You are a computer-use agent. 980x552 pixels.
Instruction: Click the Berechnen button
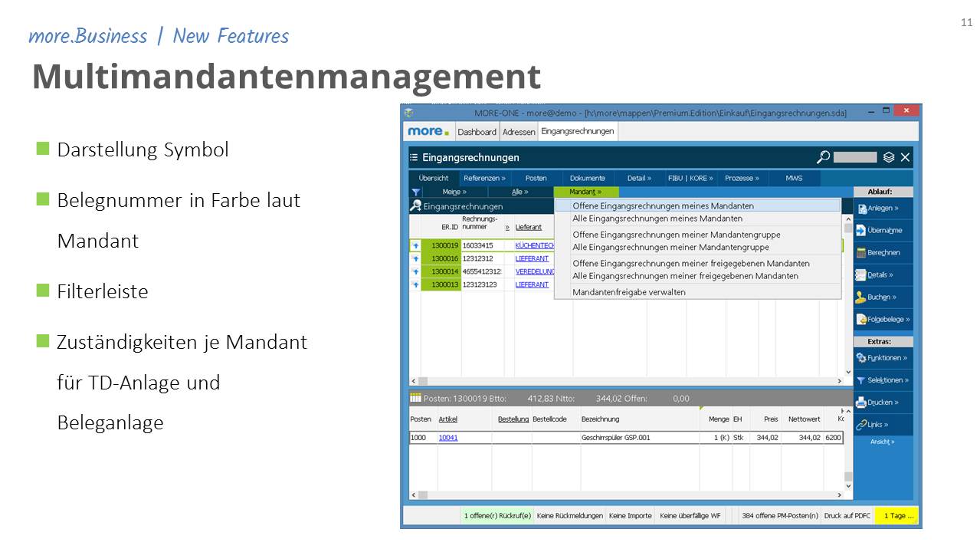pyautogui.click(x=883, y=252)
